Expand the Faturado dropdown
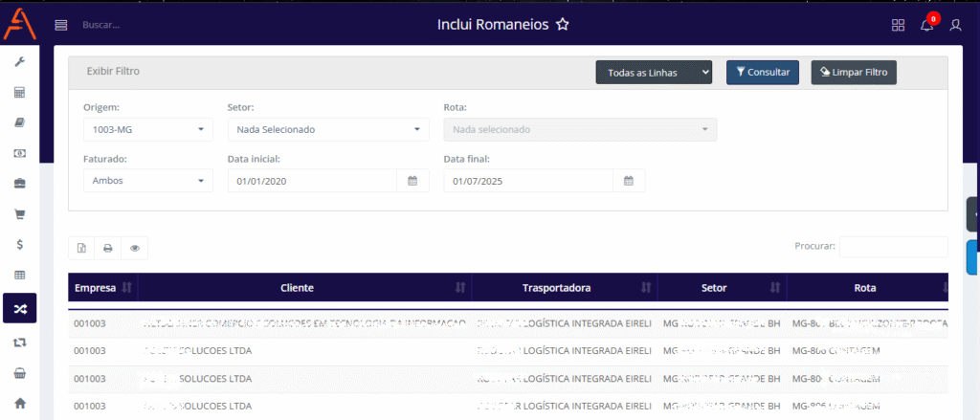 147,181
